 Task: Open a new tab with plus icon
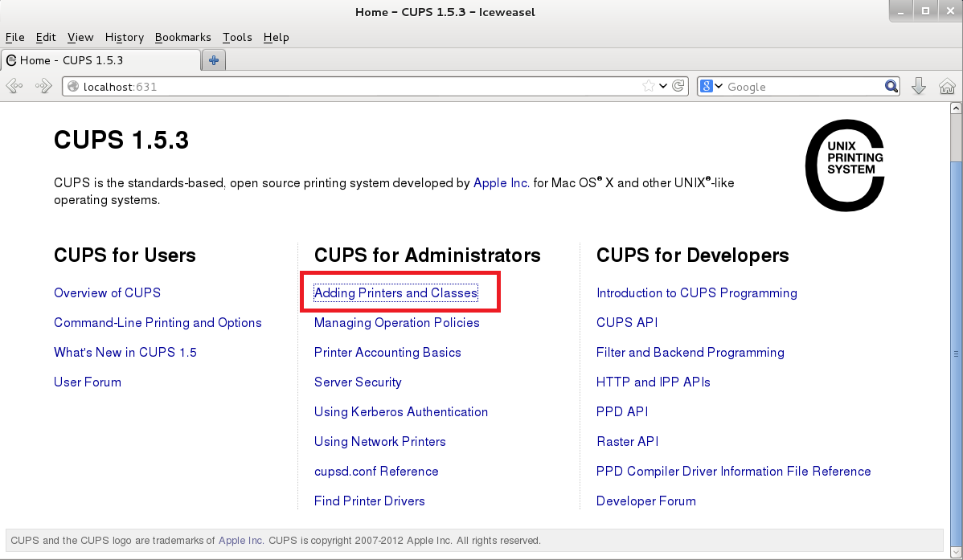coord(214,60)
